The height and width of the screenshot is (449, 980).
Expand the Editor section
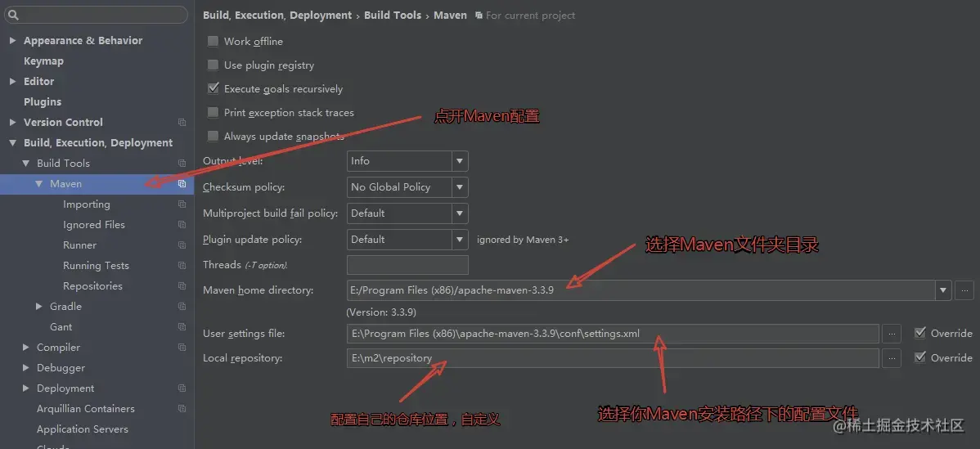coord(12,81)
